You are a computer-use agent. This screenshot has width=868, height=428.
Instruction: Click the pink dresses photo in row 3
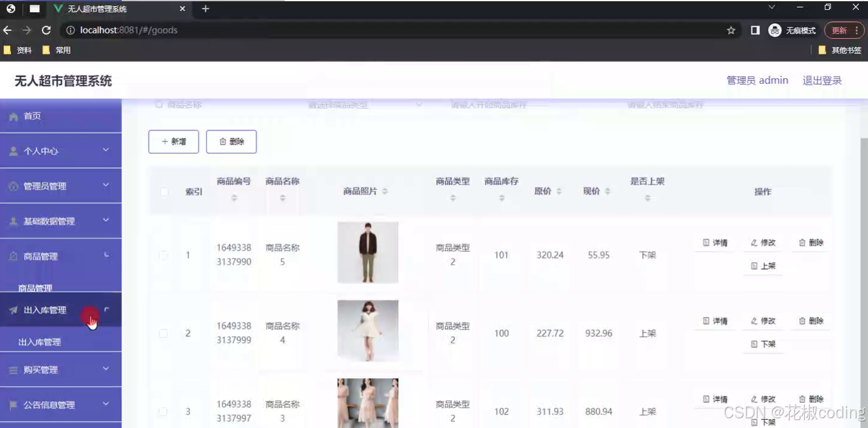(x=368, y=403)
